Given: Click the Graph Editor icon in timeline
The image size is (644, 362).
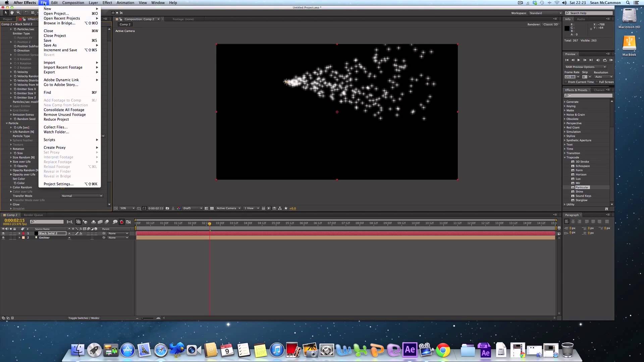Looking at the screenshot, I should [x=128, y=222].
